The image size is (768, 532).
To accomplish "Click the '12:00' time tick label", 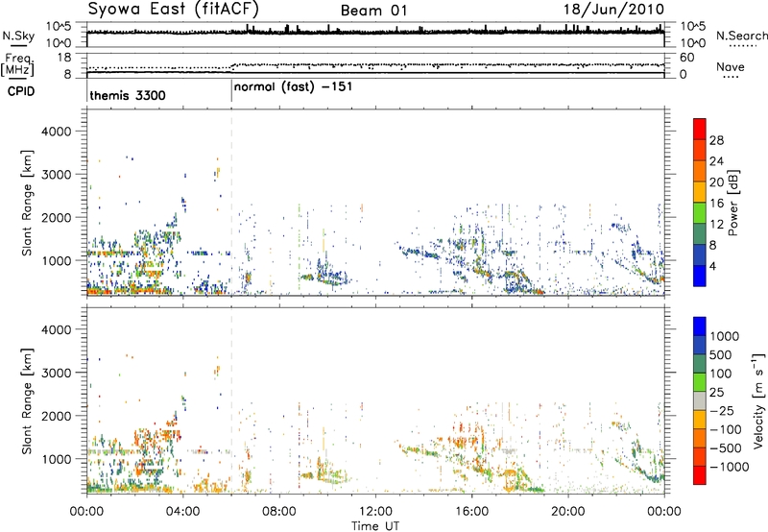I will pyautogui.click(x=375, y=512).
